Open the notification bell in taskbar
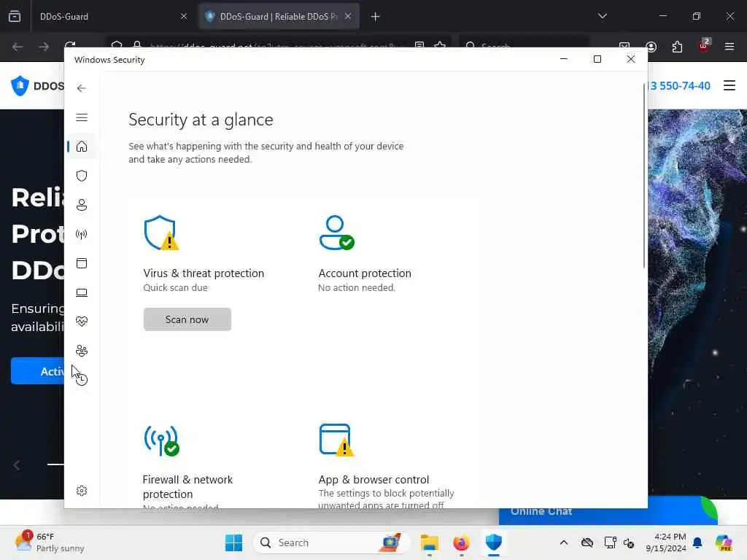Viewport: 747px width, 560px height. point(697,542)
